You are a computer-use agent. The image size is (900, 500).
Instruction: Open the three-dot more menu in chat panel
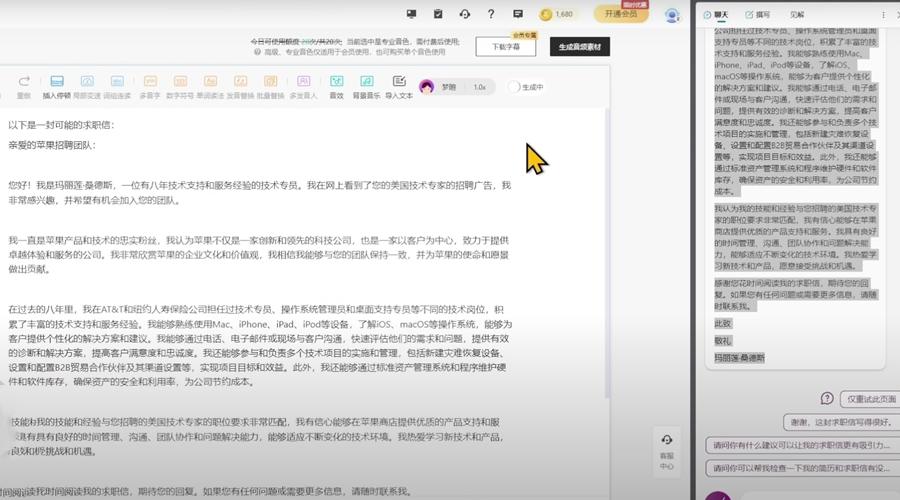(883, 14)
